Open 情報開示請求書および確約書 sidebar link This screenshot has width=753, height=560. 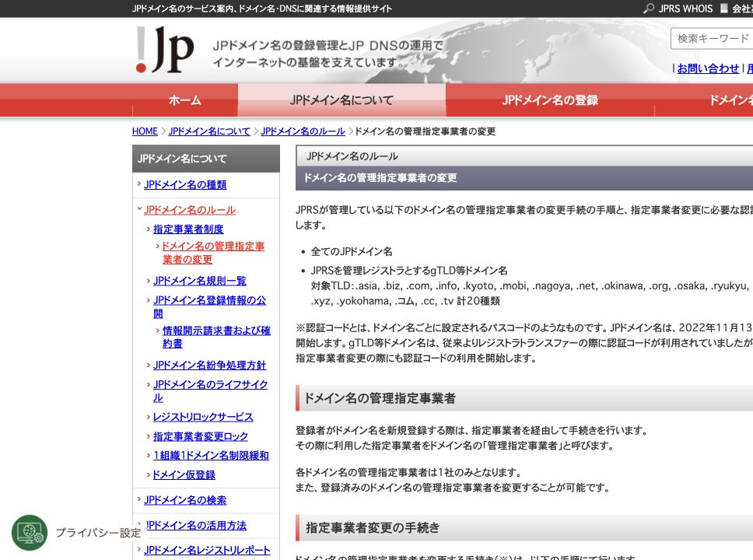(216, 337)
